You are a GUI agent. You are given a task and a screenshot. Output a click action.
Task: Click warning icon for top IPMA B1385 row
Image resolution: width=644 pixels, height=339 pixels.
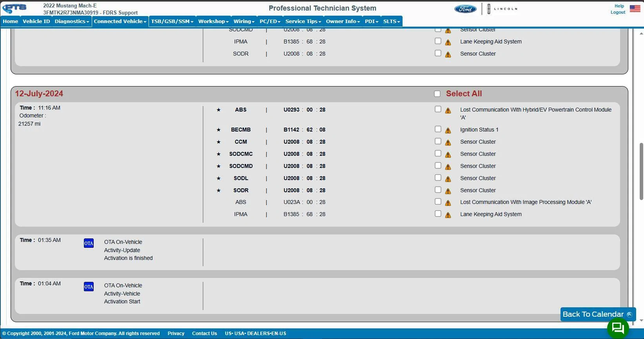448,43
